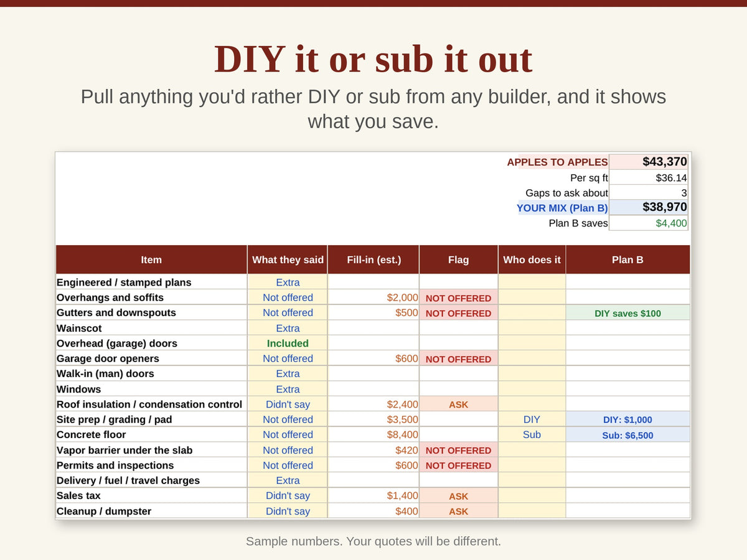Viewport: 747px width, 560px height.
Task: Click the $2,000 fill-in for Overhangs
Action: (374, 297)
